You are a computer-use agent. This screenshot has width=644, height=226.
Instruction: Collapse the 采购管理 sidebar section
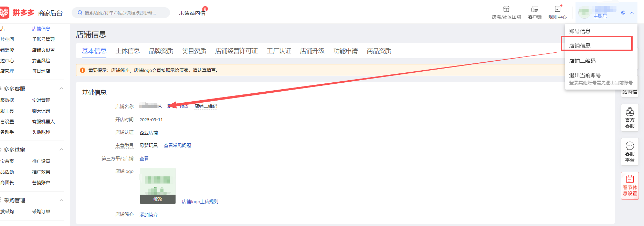[x=61, y=200]
